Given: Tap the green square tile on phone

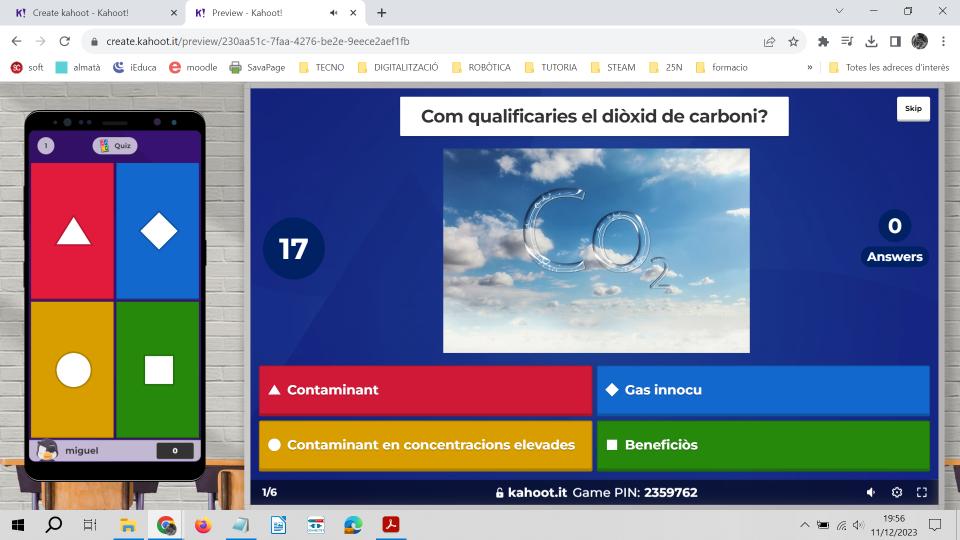Looking at the screenshot, I should [x=158, y=369].
